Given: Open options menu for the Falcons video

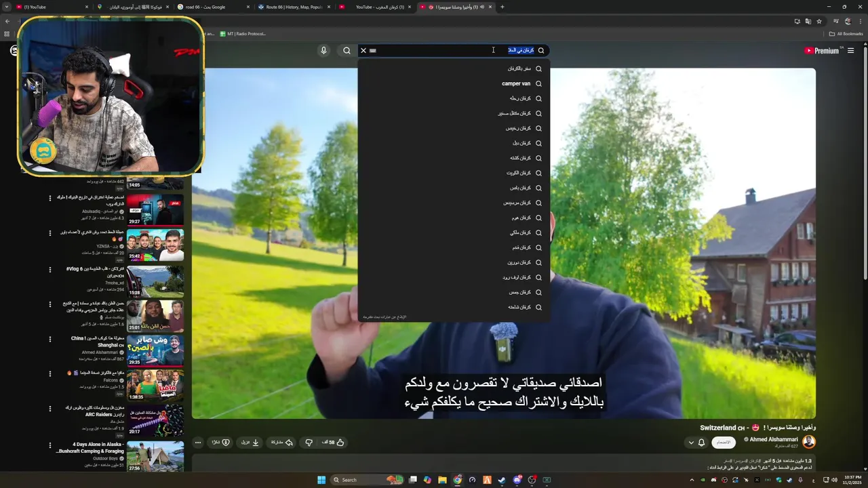Looking at the screenshot, I should tap(50, 373).
